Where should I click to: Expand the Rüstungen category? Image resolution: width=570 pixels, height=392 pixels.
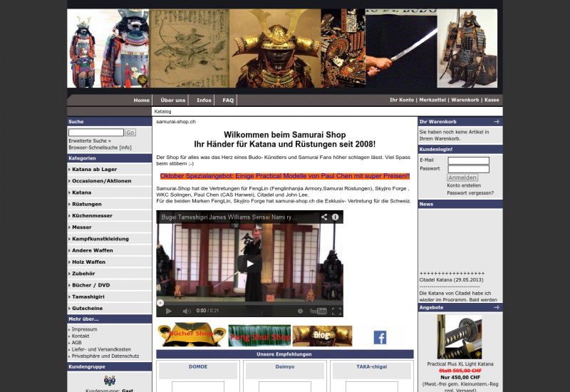click(87, 204)
